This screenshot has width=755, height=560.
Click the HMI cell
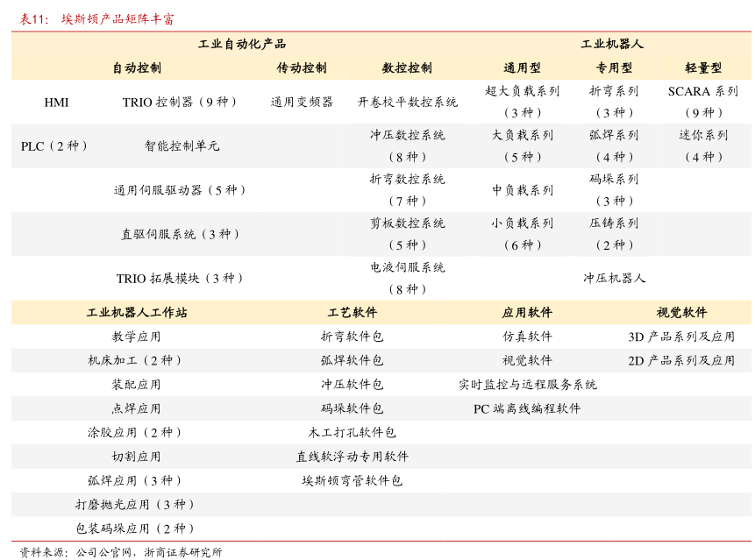(56, 103)
